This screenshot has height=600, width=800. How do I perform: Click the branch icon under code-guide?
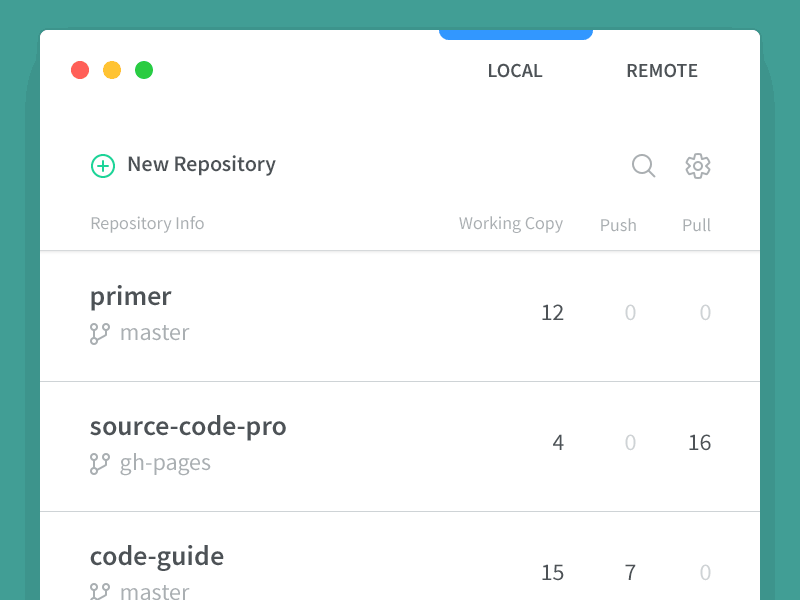[100, 590]
